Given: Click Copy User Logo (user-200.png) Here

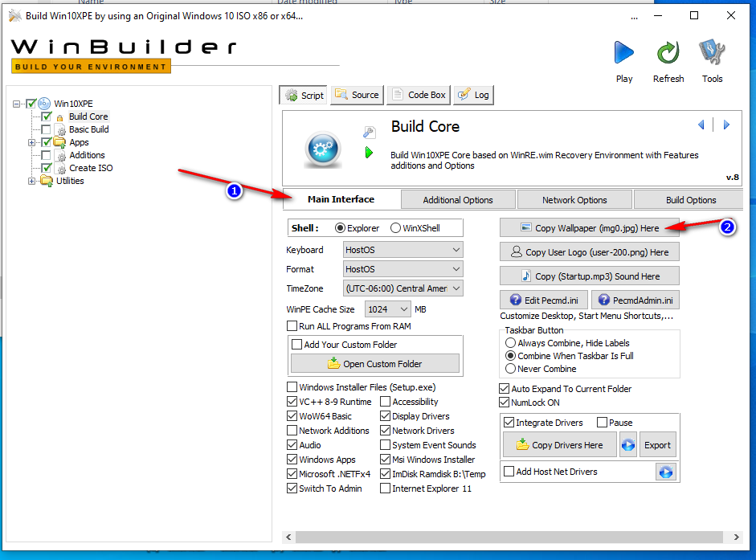Looking at the screenshot, I should click(x=590, y=251).
